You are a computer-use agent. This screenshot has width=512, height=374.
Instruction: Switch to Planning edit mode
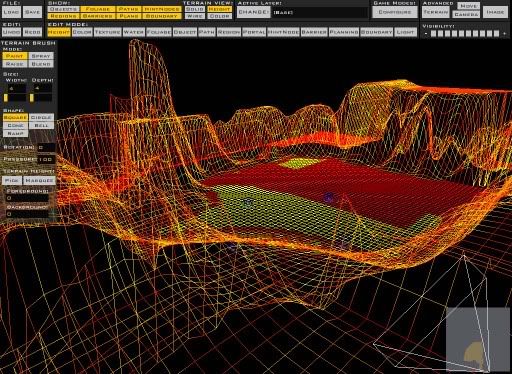344,32
